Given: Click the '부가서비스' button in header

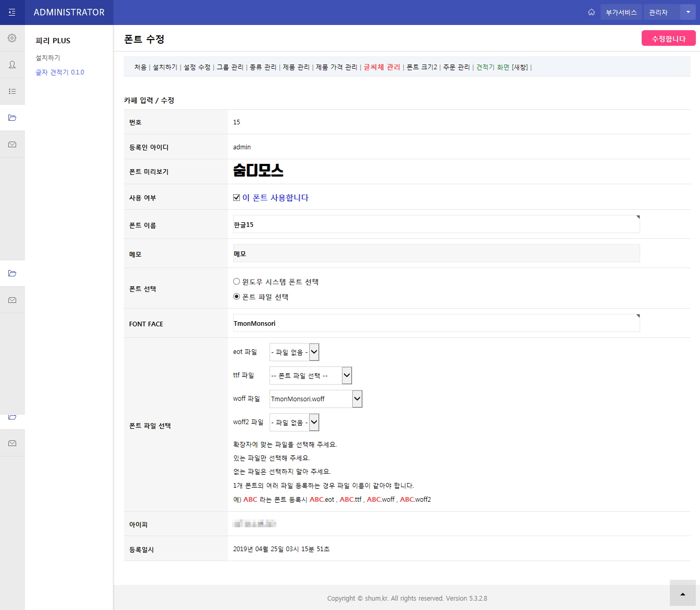Looking at the screenshot, I should pos(621,12).
